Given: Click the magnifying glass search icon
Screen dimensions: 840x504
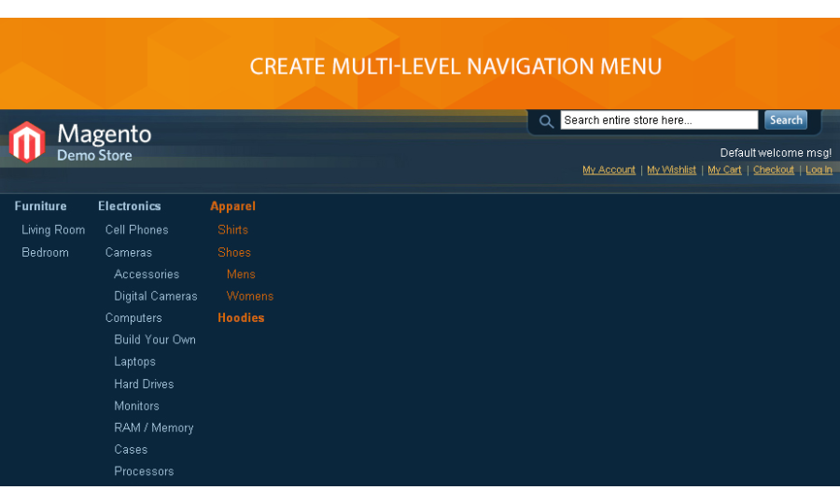Looking at the screenshot, I should 546,121.
